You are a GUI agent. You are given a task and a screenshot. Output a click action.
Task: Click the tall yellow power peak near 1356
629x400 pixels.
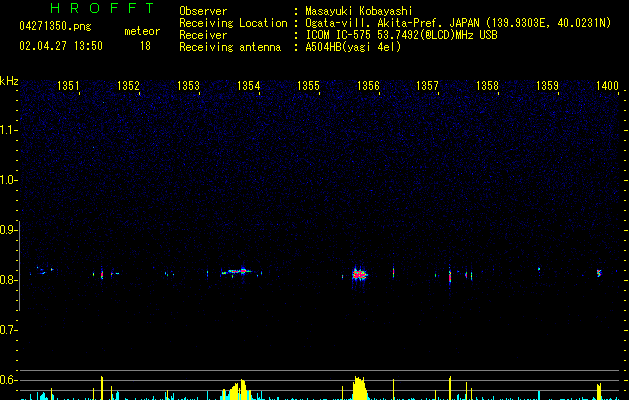click(359, 388)
